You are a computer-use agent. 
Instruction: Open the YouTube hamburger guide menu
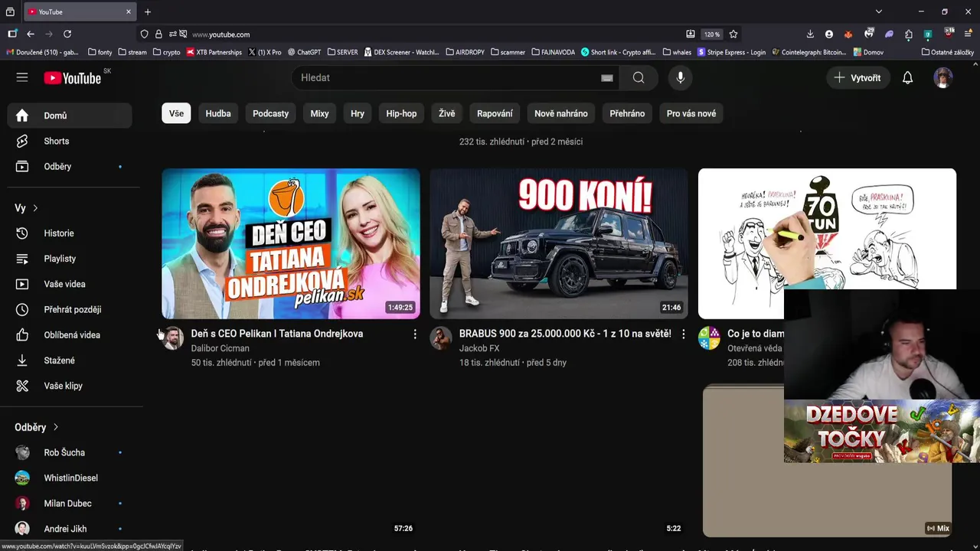22,77
